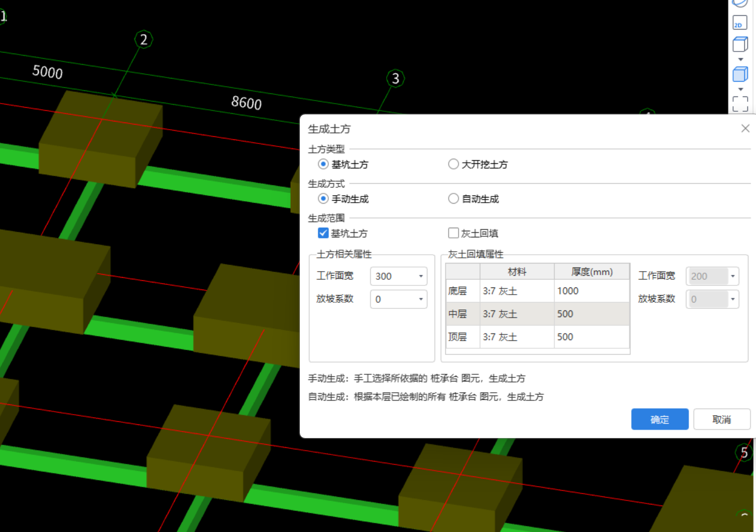Click the 中层 material cell 3:7 灰土

pyautogui.click(x=517, y=314)
